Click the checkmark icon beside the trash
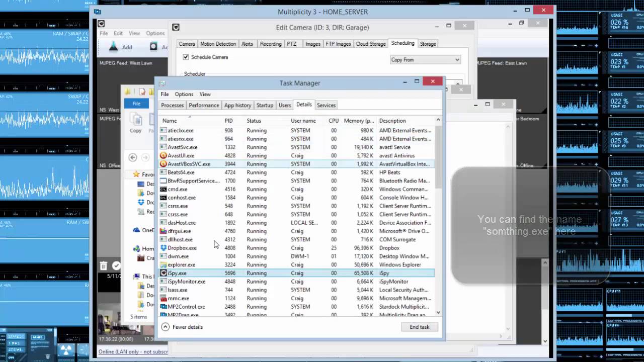The image size is (644, 362). pyautogui.click(x=116, y=265)
